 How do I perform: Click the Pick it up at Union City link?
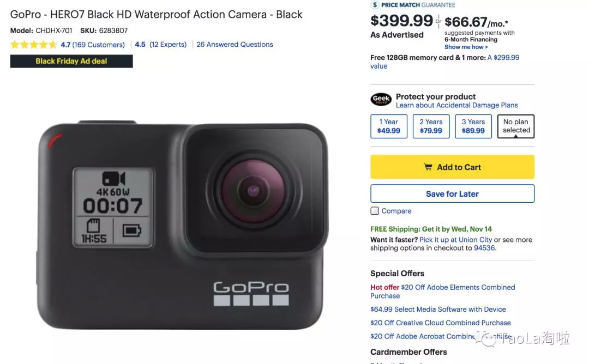(455, 240)
